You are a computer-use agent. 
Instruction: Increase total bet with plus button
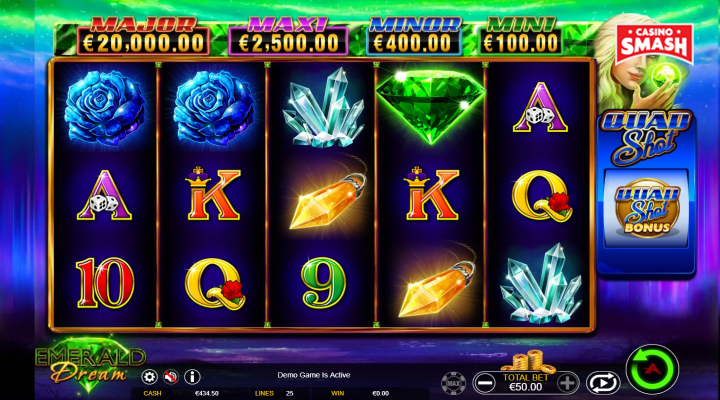point(568,383)
